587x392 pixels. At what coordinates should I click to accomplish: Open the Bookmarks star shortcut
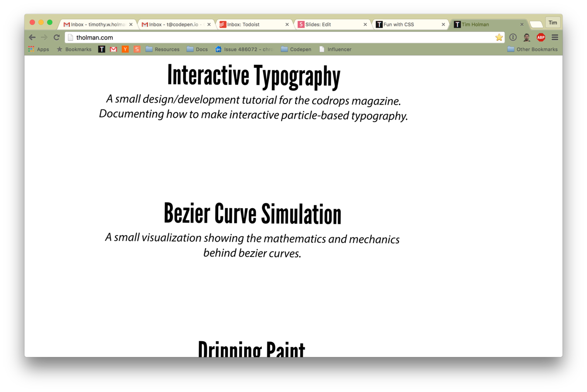point(74,49)
